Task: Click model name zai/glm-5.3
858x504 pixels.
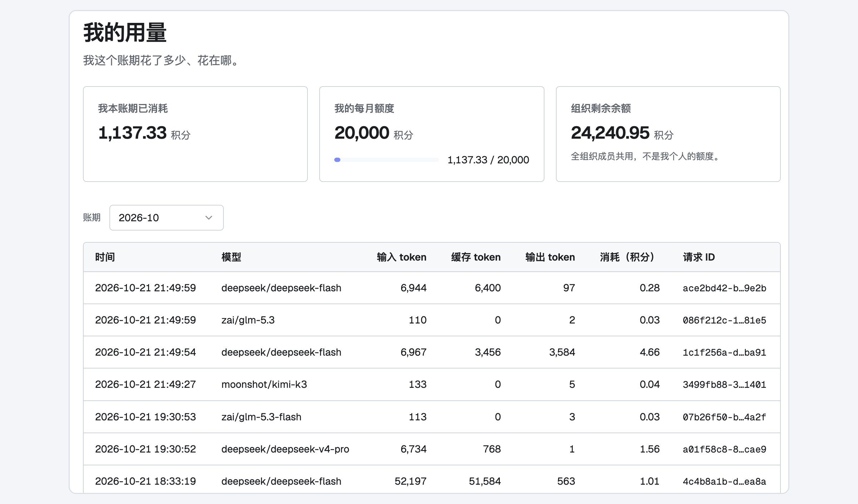Action: (248, 320)
